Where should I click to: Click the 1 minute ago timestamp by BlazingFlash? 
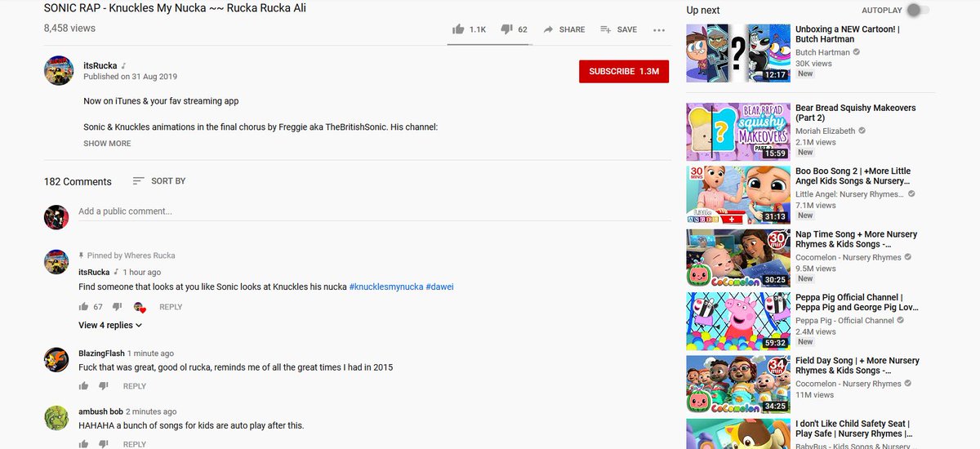[150, 353]
